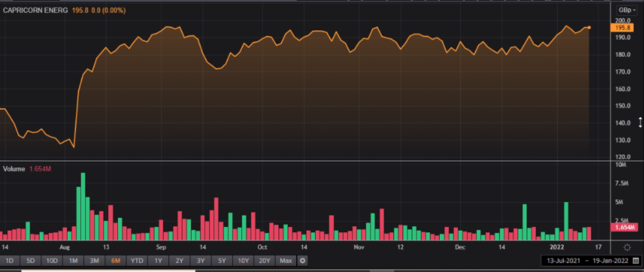Screen dimensions: 644x272
Task: Click the price axis scale arrow
Action: 640,123
